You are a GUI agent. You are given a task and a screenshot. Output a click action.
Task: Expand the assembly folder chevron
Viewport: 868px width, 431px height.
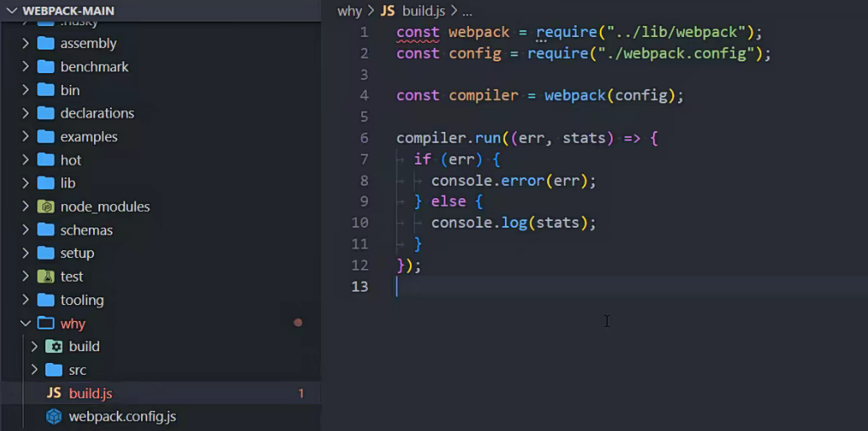pos(25,44)
